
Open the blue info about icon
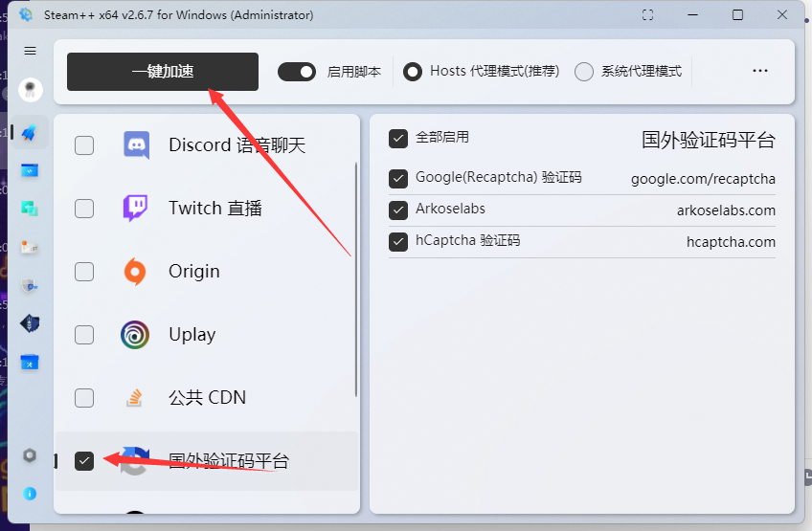pyautogui.click(x=30, y=494)
